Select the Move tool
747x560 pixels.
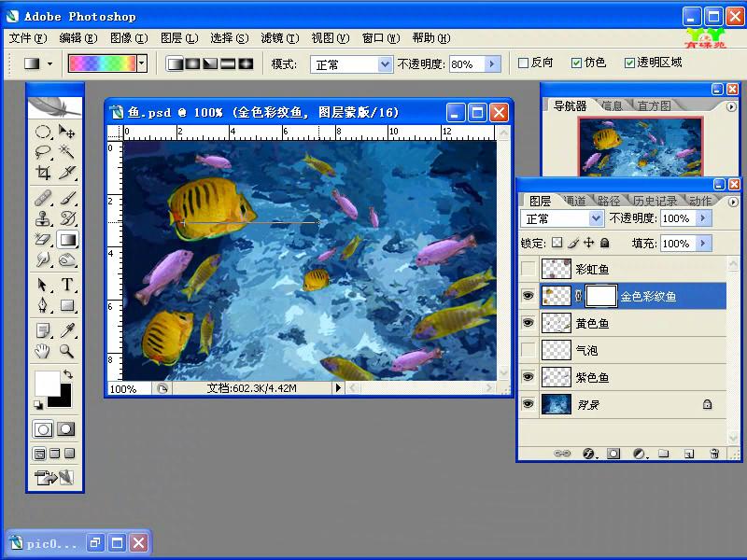tap(66, 131)
